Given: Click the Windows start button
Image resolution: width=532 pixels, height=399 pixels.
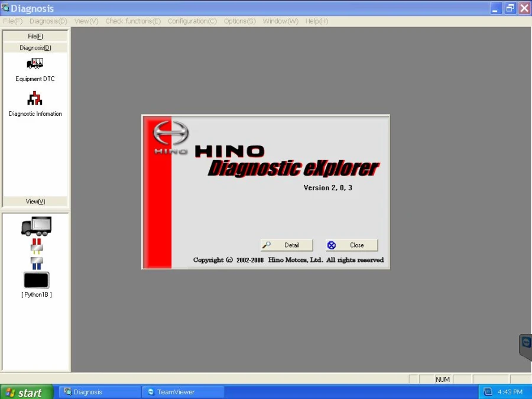Looking at the screenshot, I should pos(27,392).
